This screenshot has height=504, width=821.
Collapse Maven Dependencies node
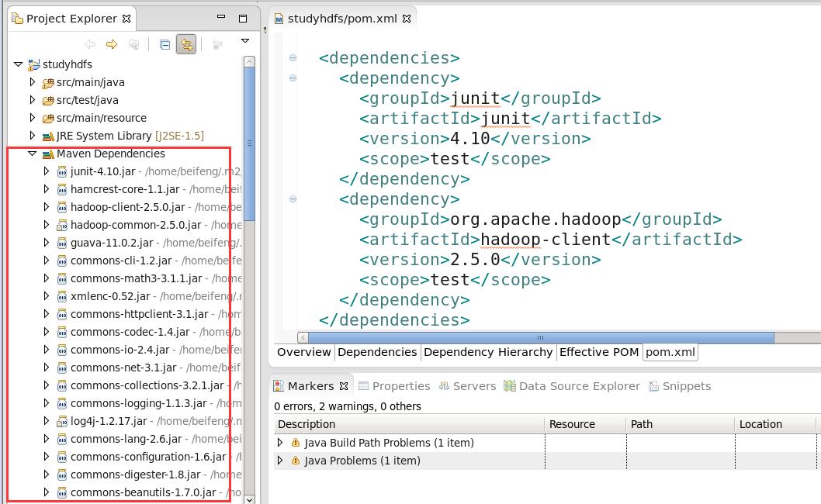click(32, 154)
